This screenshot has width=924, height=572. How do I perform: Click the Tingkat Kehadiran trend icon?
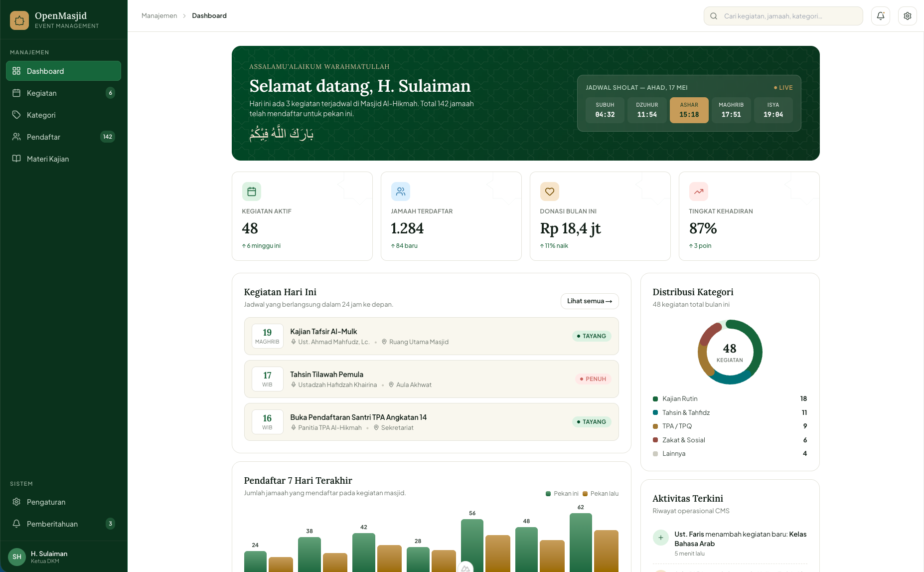tap(699, 191)
